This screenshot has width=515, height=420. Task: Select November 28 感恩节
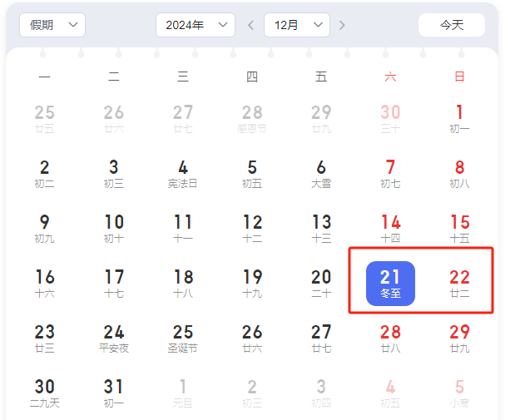point(252,119)
